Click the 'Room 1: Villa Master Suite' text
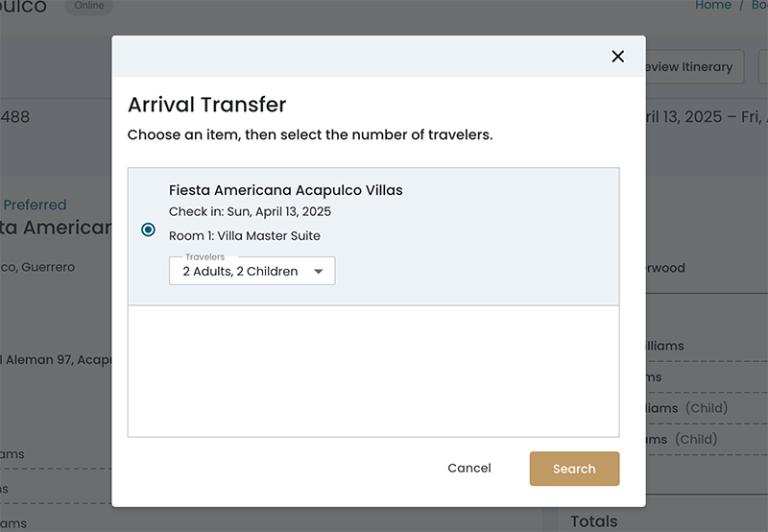Viewport: 768px width, 532px height. [245, 236]
